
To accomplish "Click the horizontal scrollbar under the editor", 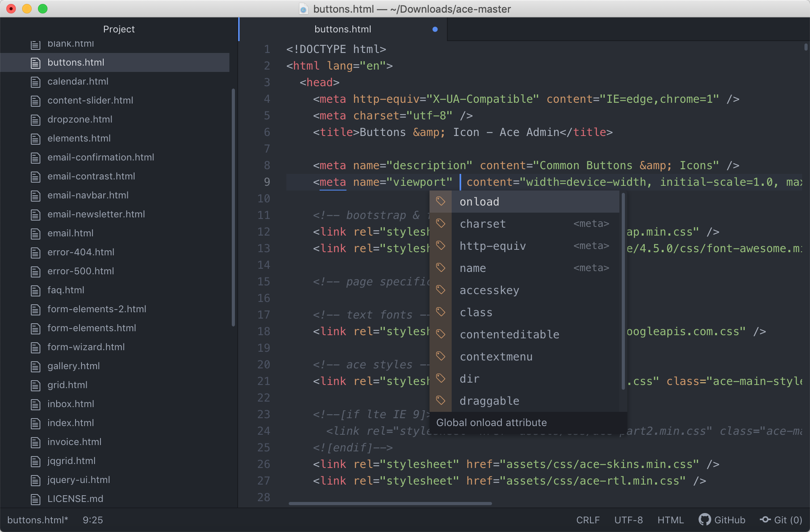I will 390,504.
